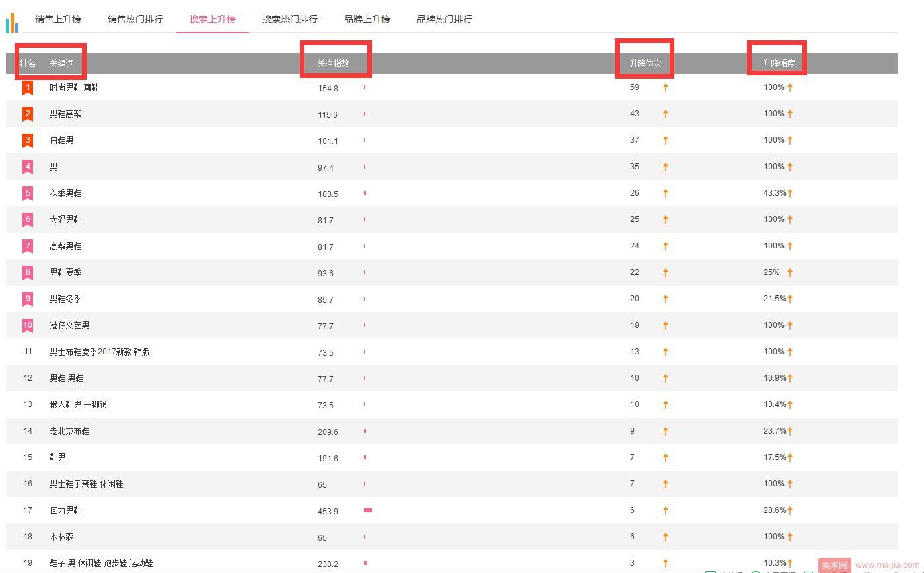Click the 453.9 index bar for 回力男鞋
This screenshot has height=573, width=924.
[368, 510]
